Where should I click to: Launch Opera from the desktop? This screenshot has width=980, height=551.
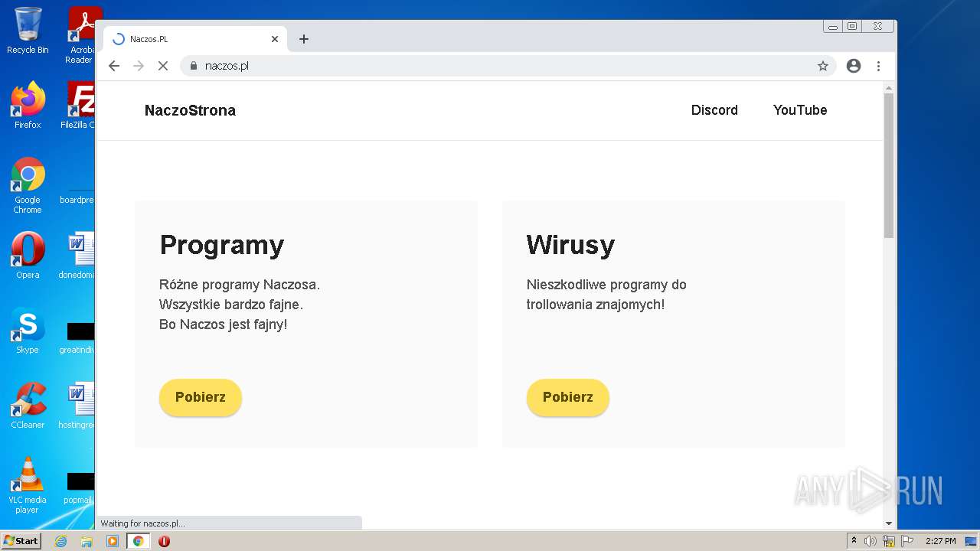[x=28, y=256]
